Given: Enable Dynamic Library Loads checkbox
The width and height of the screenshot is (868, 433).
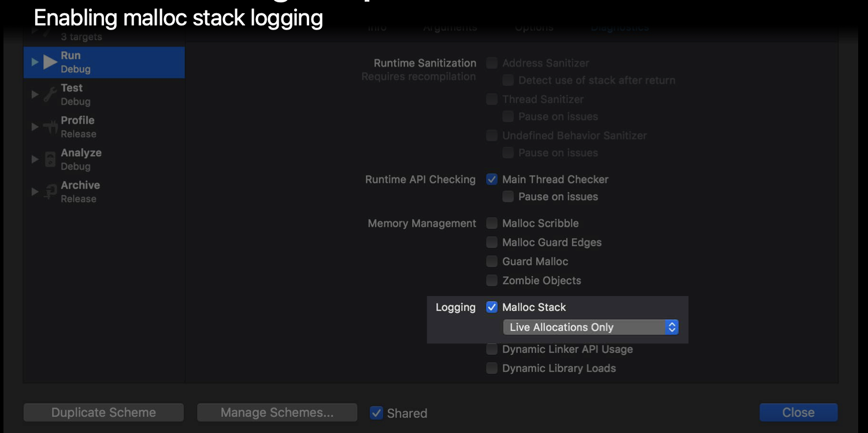Looking at the screenshot, I should [492, 368].
